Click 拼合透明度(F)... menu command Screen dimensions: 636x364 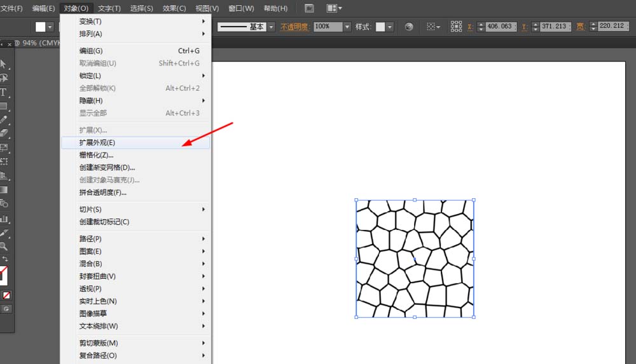(x=103, y=192)
